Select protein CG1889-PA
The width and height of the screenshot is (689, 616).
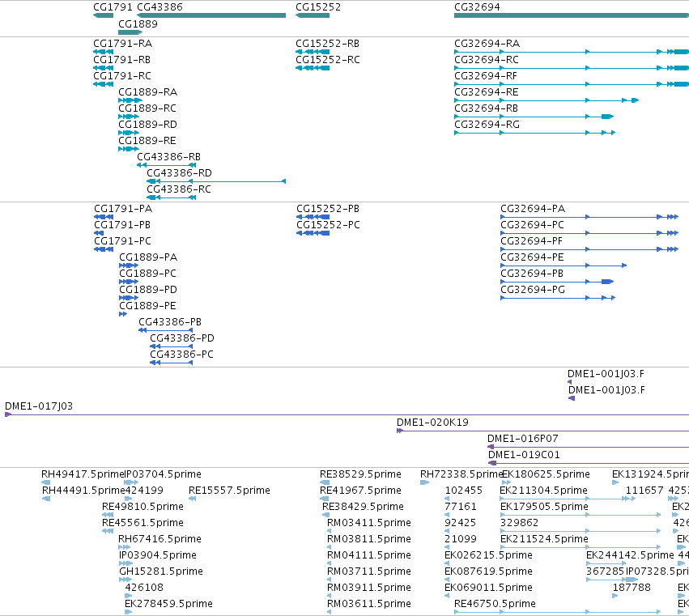(148, 257)
